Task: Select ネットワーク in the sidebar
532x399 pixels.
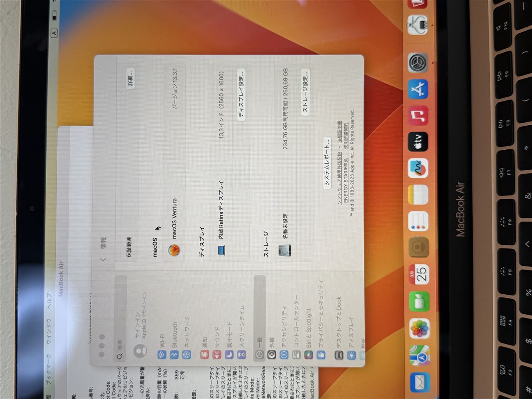Action: 187,338
